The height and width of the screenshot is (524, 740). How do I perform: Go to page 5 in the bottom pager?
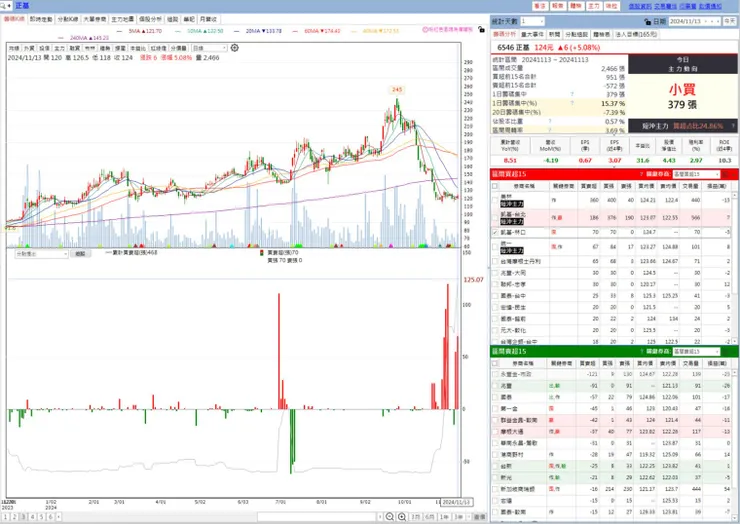42,517
